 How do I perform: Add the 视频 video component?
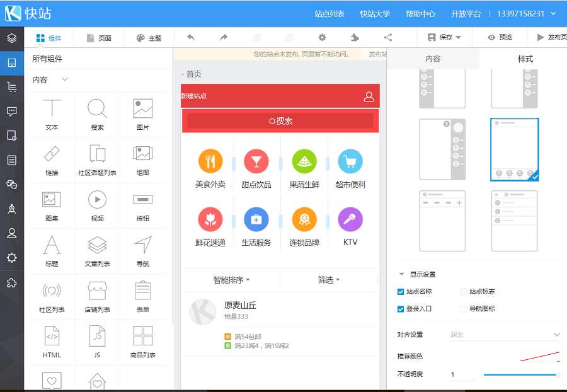(97, 205)
